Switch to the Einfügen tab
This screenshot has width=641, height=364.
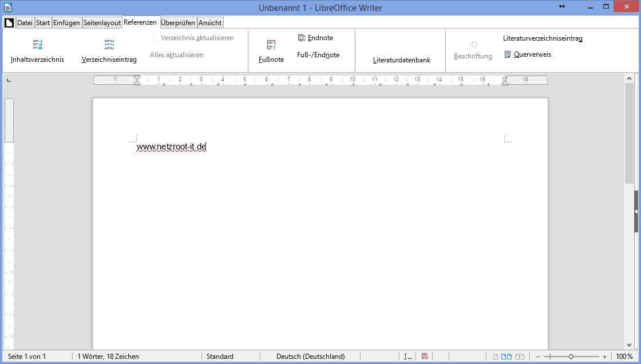(x=66, y=23)
